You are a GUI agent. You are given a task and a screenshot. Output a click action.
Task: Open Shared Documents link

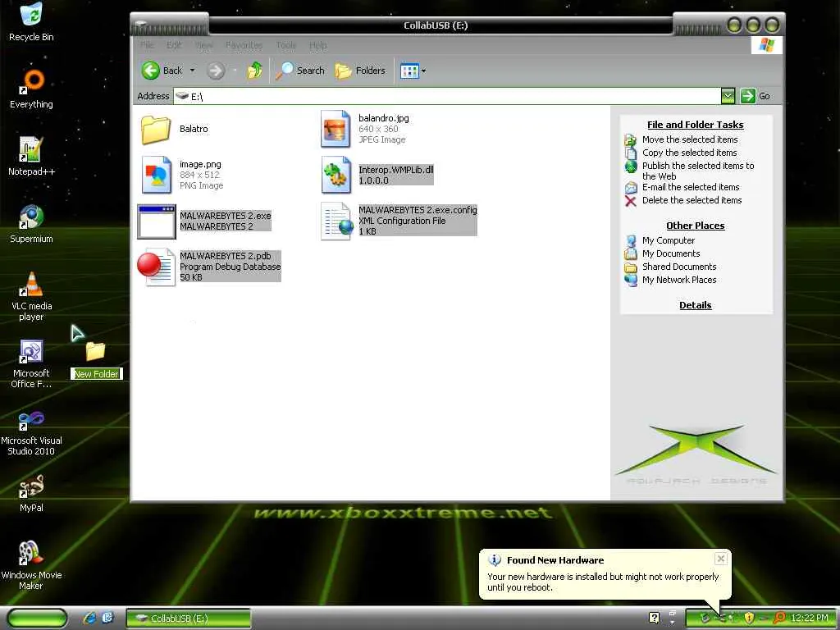click(678, 267)
